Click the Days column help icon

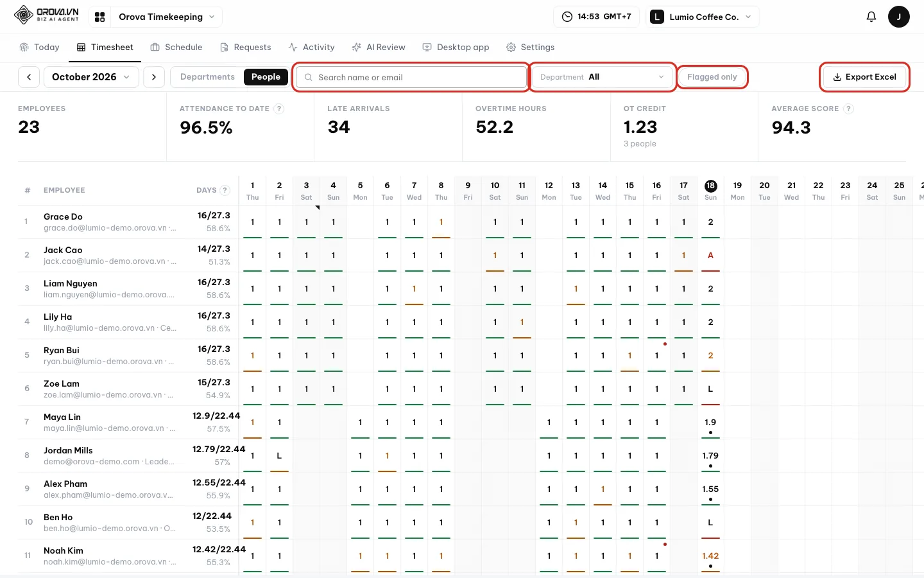(x=225, y=190)
